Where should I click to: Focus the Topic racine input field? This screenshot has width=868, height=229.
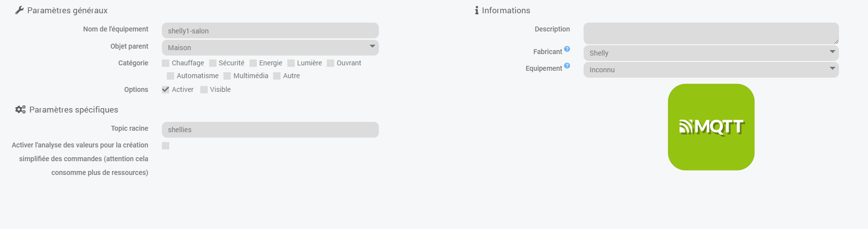pos(270,130)
